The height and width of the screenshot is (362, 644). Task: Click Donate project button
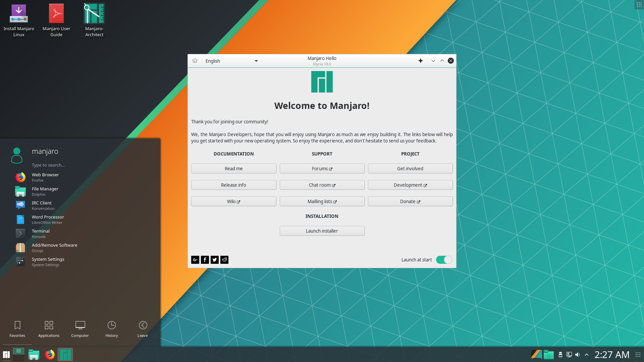[410, 201]
